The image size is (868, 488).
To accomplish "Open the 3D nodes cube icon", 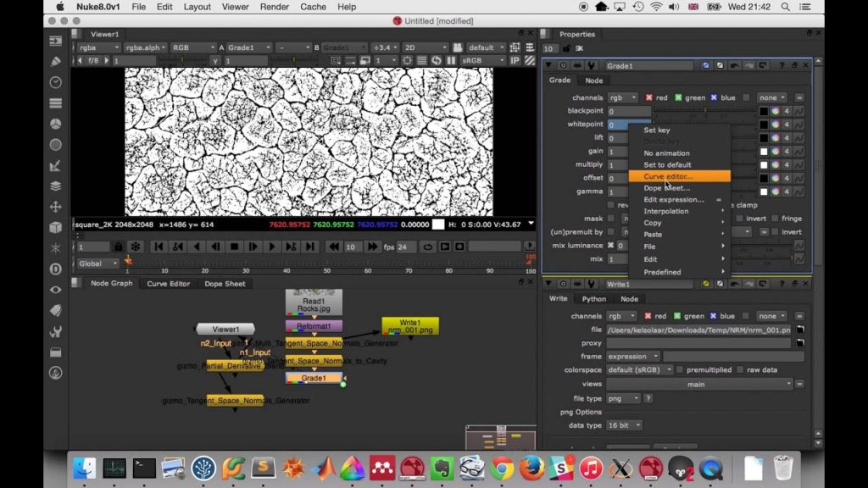I will pos(56,227).
